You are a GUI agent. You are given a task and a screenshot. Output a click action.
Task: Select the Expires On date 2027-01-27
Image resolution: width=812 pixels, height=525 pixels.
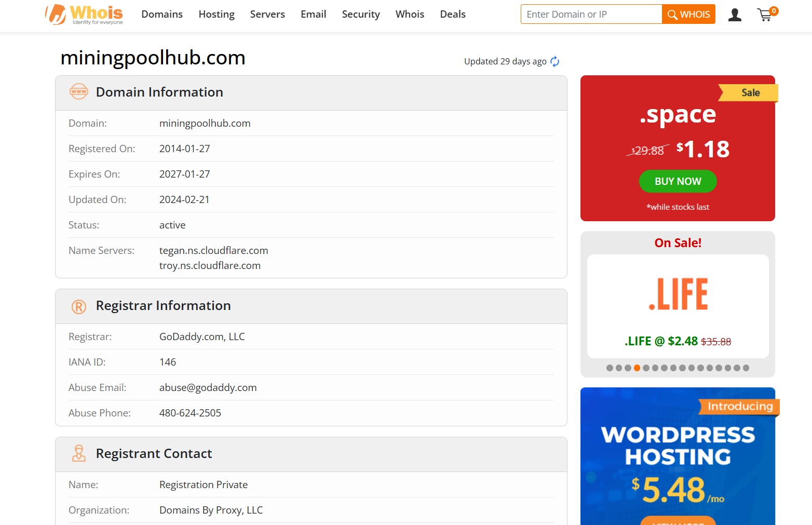coord(185,174)
